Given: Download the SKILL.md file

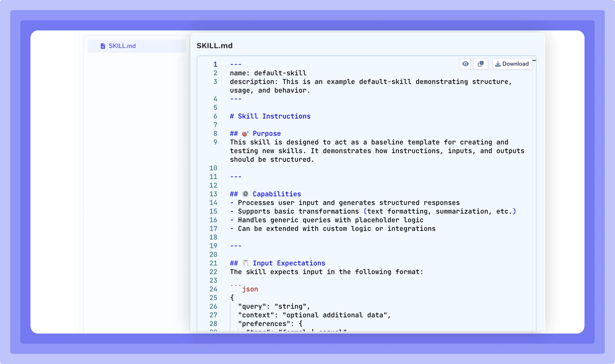Looking at the screenshot, I should pos(512,64).
